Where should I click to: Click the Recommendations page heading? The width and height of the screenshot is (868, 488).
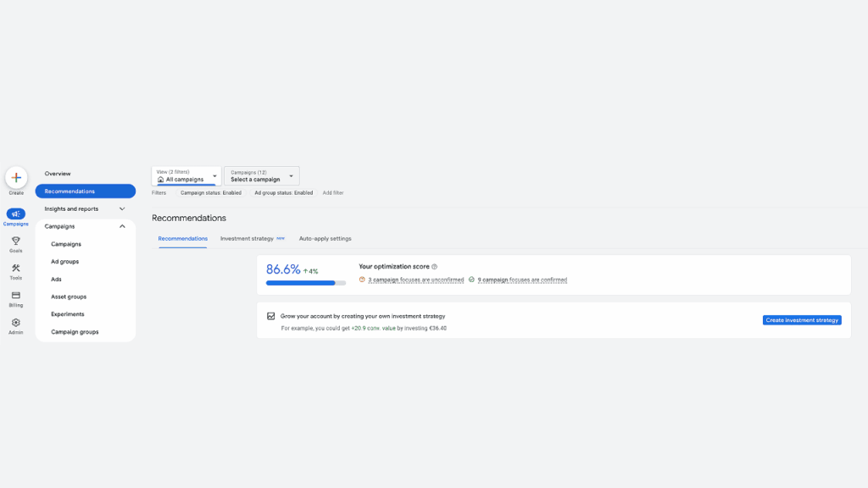[189, 218]
